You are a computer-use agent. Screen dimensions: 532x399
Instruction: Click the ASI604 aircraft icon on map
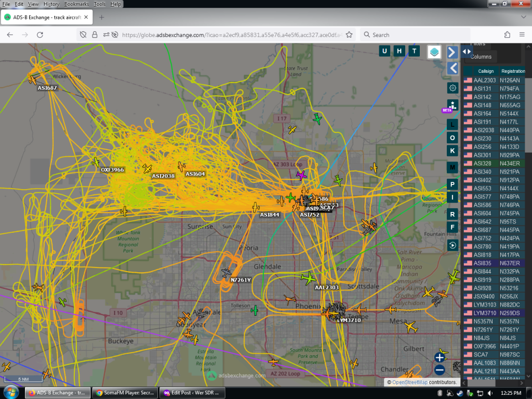click(x=181, y=167)
